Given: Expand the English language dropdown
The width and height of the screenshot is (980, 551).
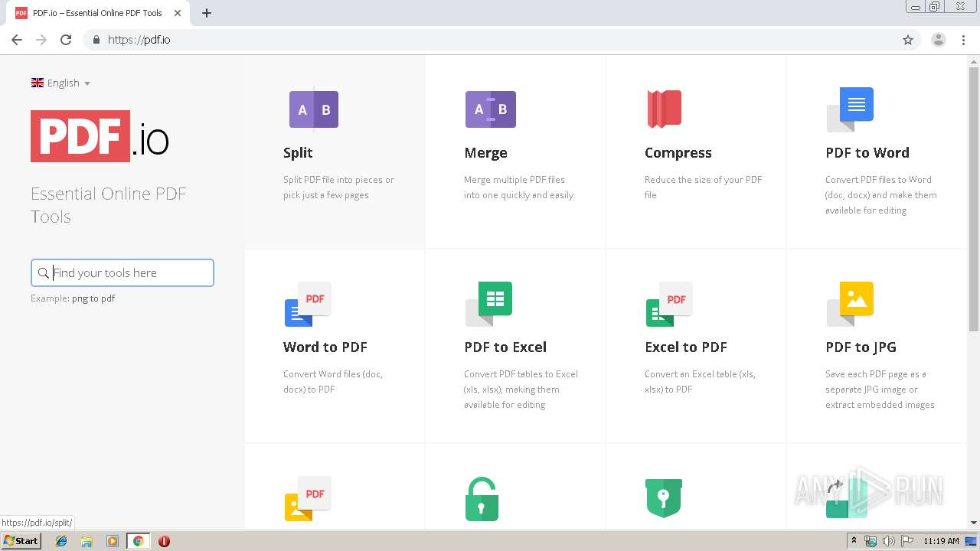Looking at the screenshot, I should tap(60, 83).
